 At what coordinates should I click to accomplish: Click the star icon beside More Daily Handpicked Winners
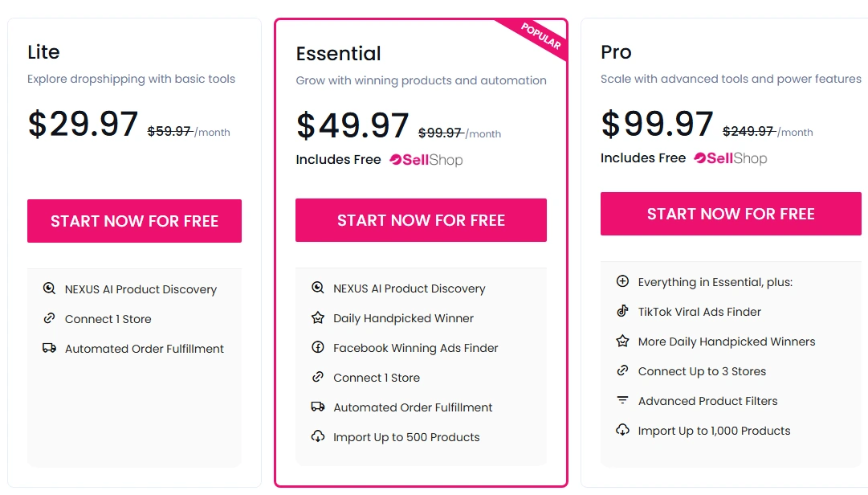[x=623, y=342]
